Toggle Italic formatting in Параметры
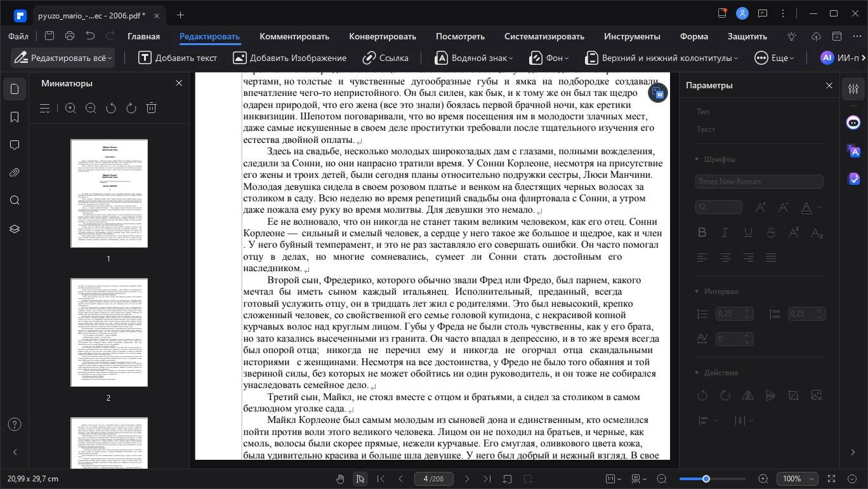Viewport: 868px width, 489px height. click(x=725, y=232)
